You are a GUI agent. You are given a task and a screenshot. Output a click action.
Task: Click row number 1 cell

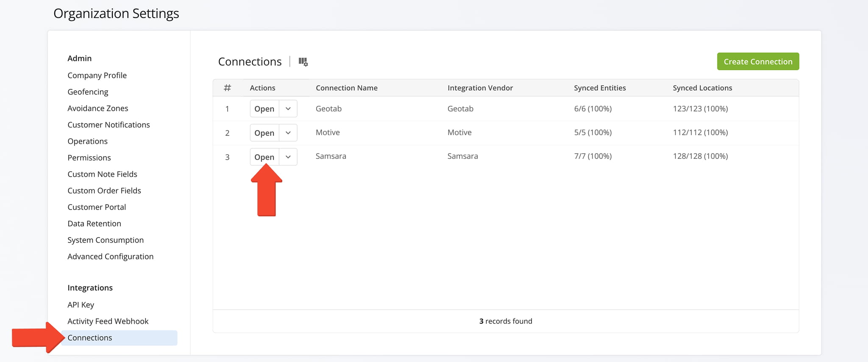point(227,109)
